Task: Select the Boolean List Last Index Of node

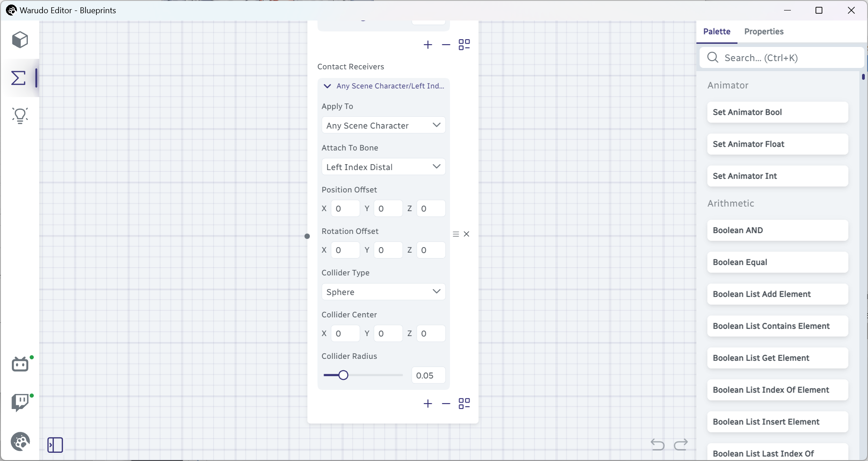Action: (778, 452)
